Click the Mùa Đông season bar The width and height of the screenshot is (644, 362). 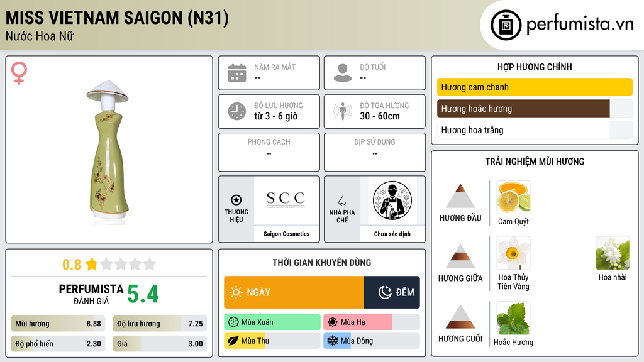click(371, 341)
